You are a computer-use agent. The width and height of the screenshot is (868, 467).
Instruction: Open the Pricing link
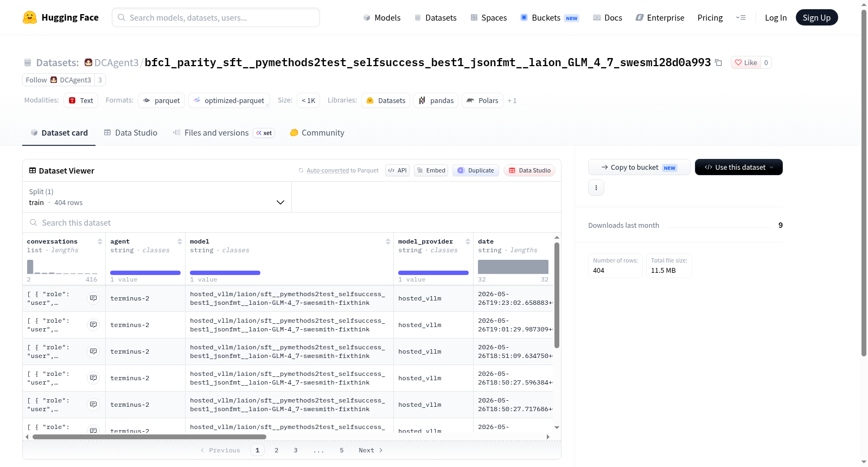(x=710, y=17)
